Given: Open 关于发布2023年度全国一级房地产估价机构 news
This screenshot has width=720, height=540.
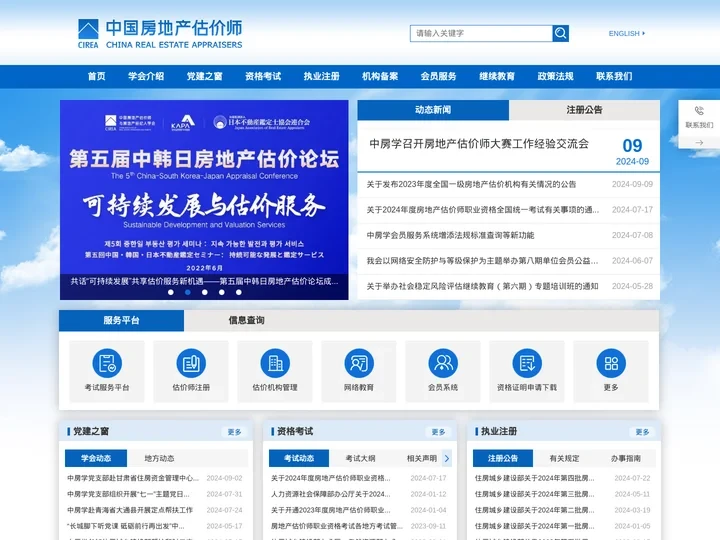Looking at the screenshot, I should (x=471, y=185).
